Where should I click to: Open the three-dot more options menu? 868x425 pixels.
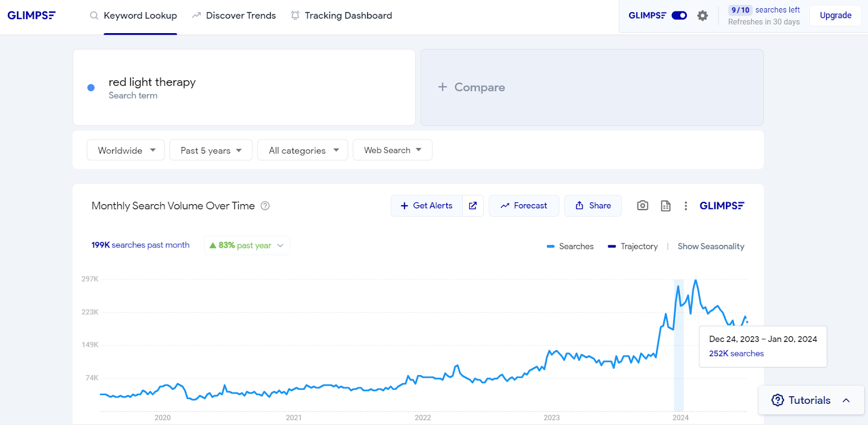tap(686, 206)
